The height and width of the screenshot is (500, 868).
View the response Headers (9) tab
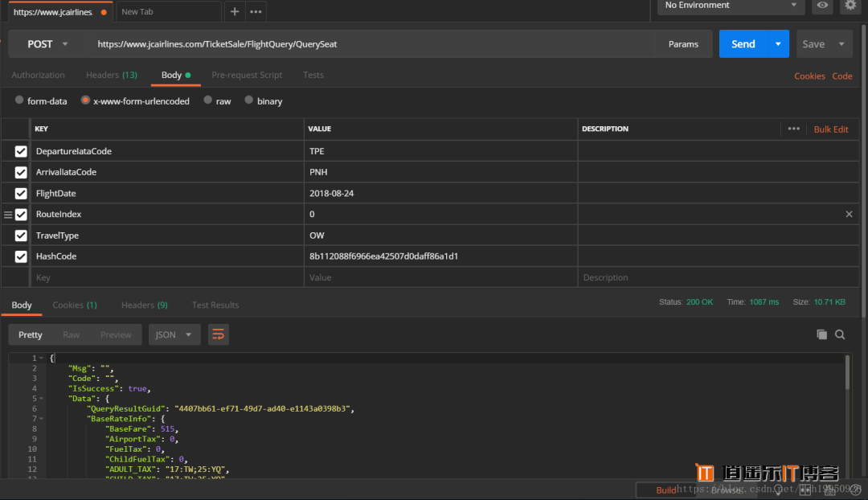145,305
